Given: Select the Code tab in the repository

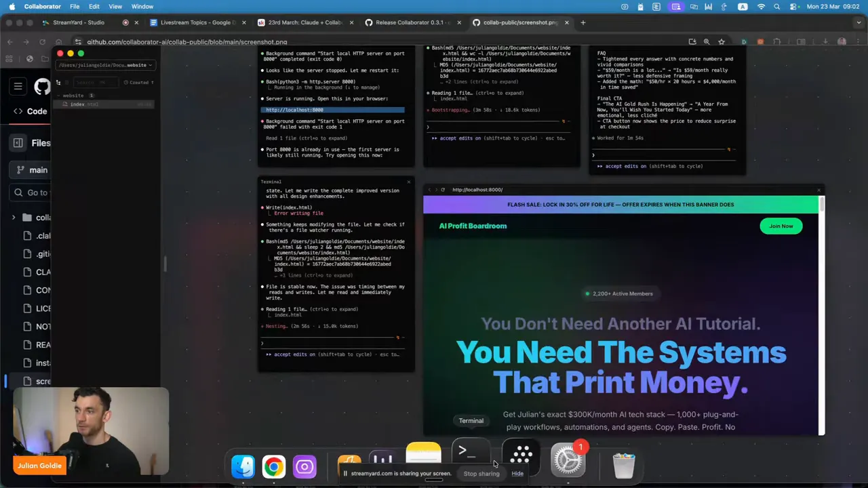Looking at the screenshot, I should pos(31,112).
